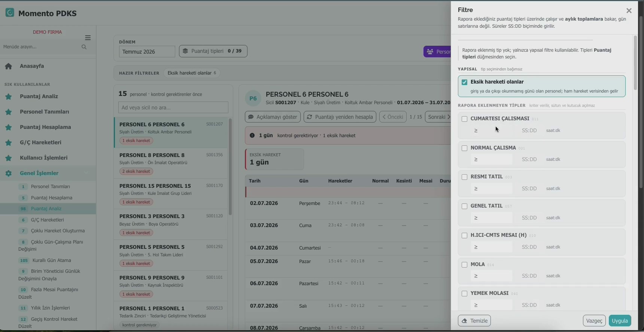This screenshot has width=644, height=332.
Task: Uncheck the Eksik hareketi olanlar checkbox
Action: [465, 82]
